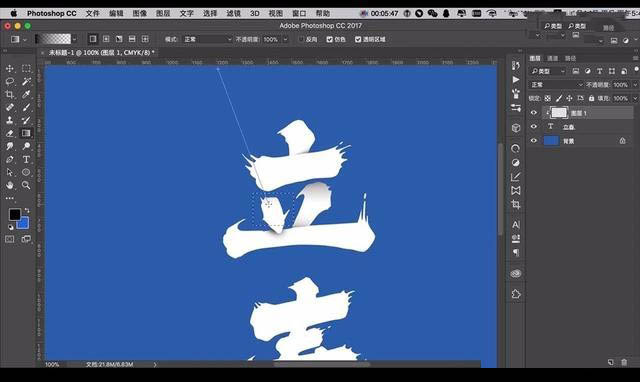This screenshot has height=382, width=640.
Task: Select the Ellipse shape tool
Action: pyautogui.click(x=26, y=172)
